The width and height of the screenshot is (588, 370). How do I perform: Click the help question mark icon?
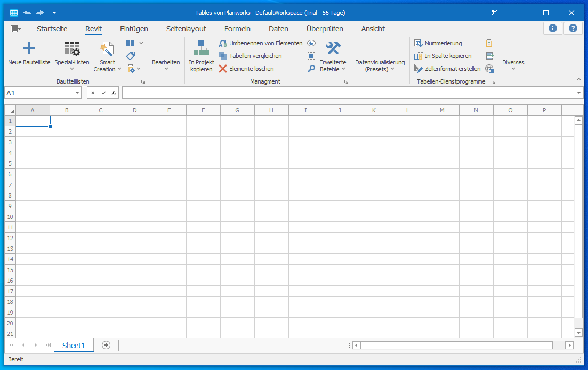pyautogui.click(x=573, y=29)
